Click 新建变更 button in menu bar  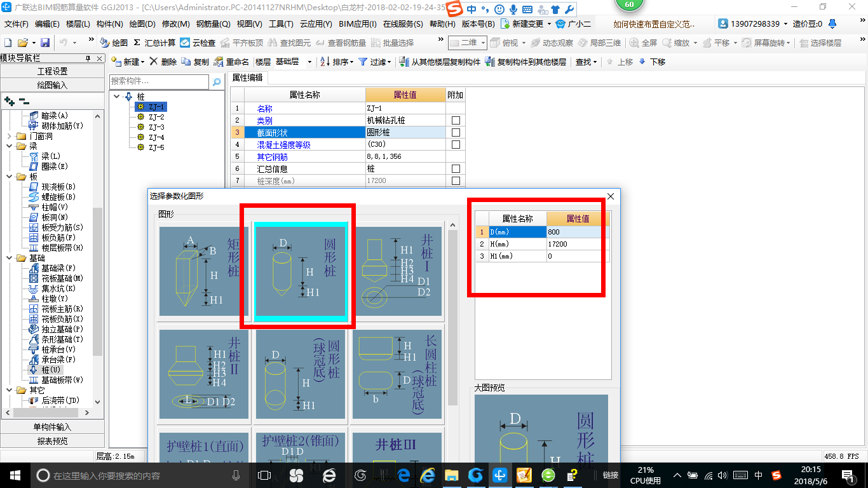tap(526, 24)
